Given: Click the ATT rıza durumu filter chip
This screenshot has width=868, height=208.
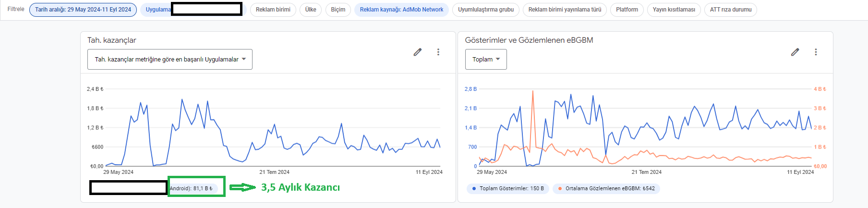Looking at the screenshot, I should click(731, 10).
